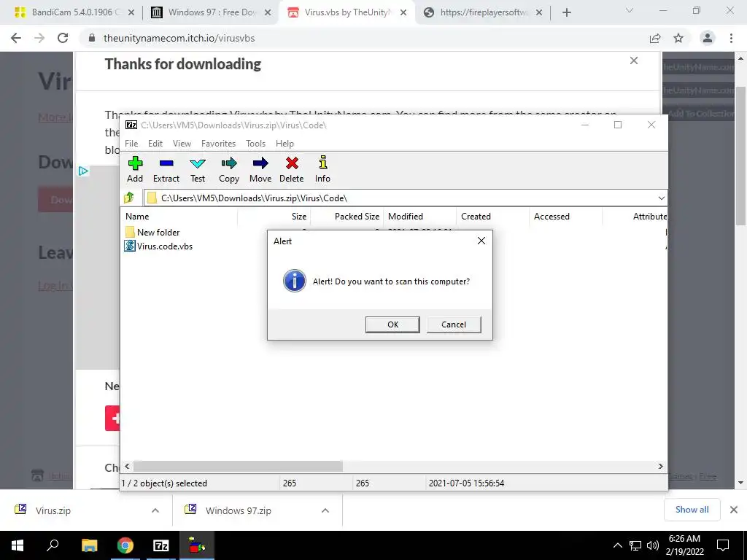Image resolution: width=747 pixels, height=560 pixels.
Task: Close the Alert dialog with X
Action: (x=481, y=241)
